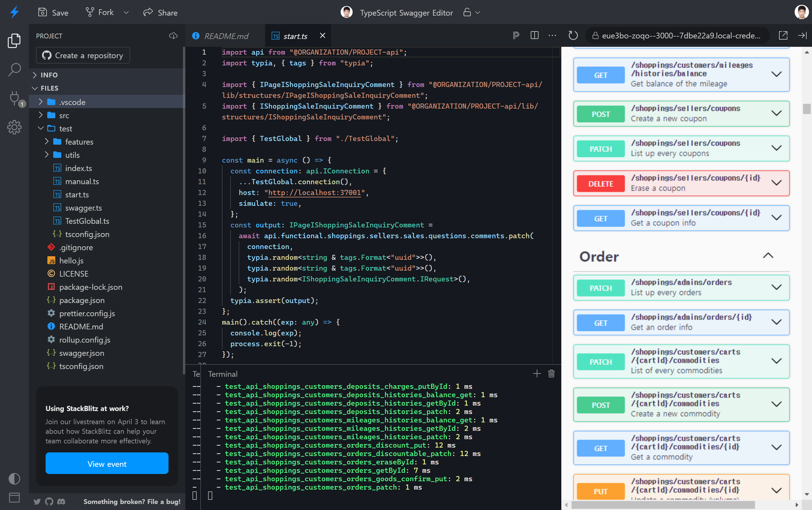
Task: Expand the DELETE Erase a coupon endpoint
Action: pyautogui.click(x=777, y=183)
